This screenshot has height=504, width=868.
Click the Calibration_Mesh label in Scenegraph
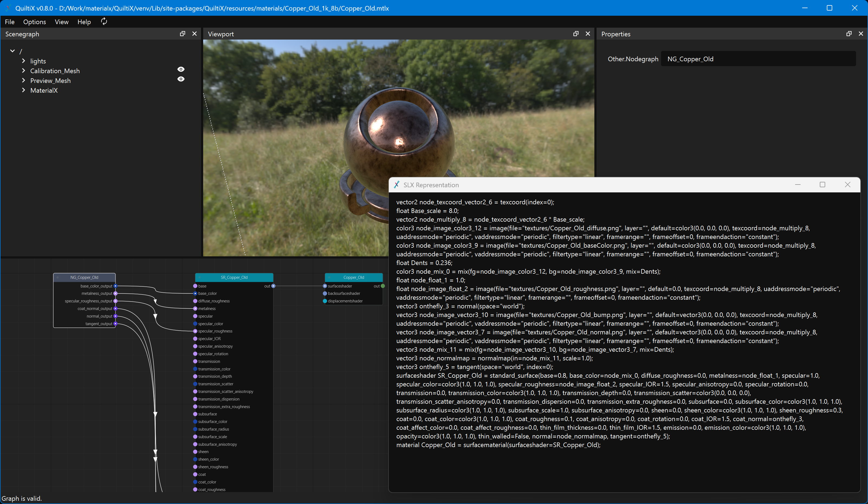click(x=55, y=71)
